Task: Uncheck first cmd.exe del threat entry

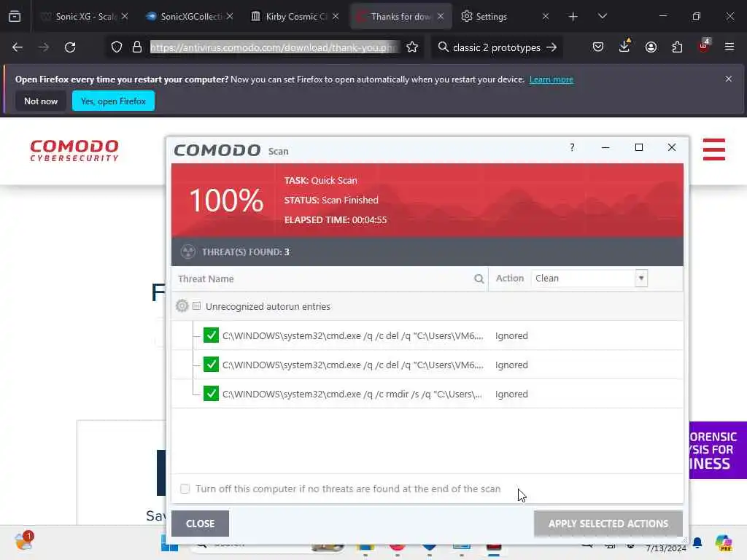Action: (x=211, y=335)
